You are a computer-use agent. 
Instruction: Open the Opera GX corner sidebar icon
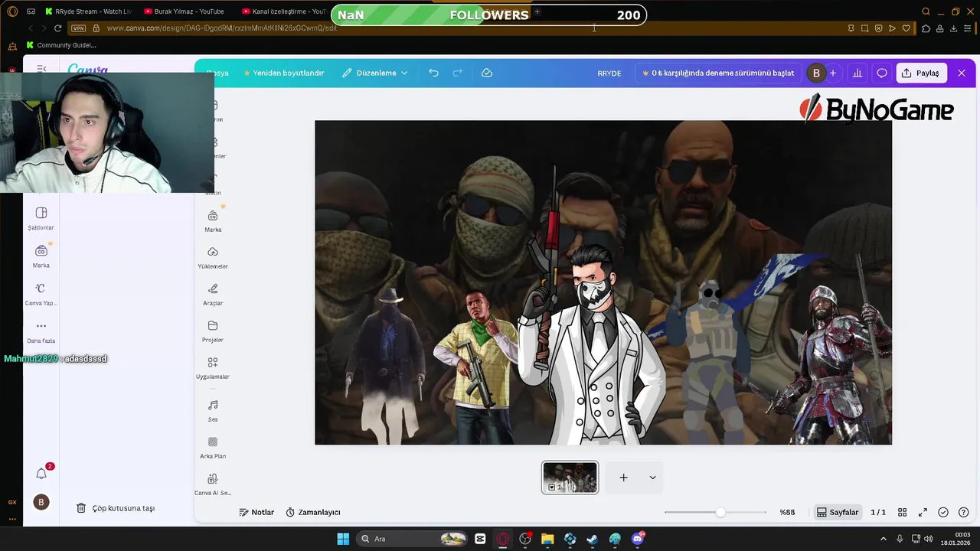pyautogui.click(x=12, y=502)
